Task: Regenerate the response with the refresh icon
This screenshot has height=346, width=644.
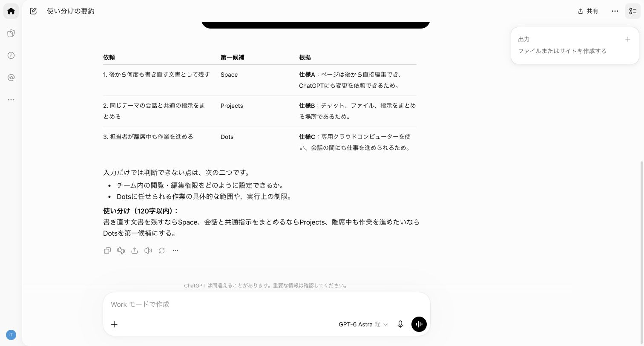Action: (162, 251)
